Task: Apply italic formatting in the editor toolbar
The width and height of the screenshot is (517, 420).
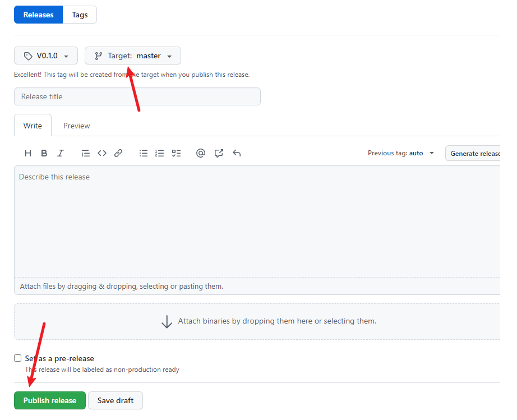Action: (x=61, y=153)
